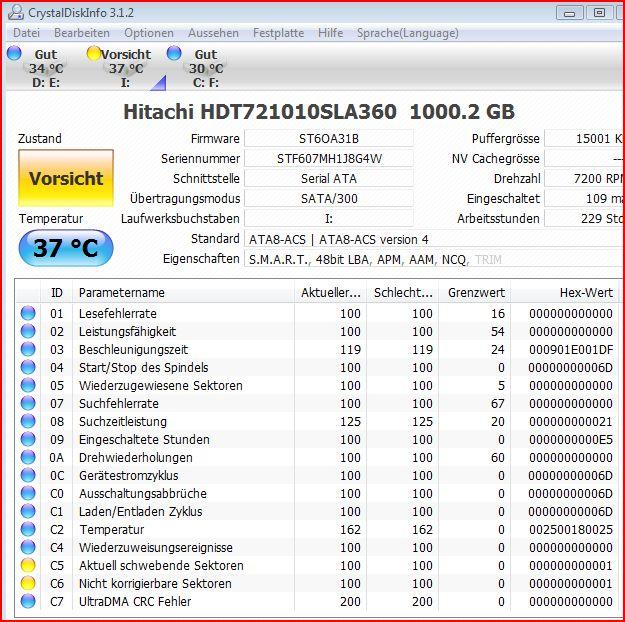Click the Laufwerksbuchstaben field I:
This screenshot has width=625, height=622.
(329, 218)
